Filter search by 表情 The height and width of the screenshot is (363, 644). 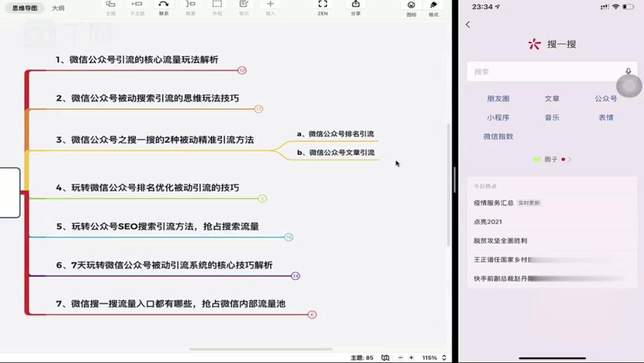tap(606, 118)
